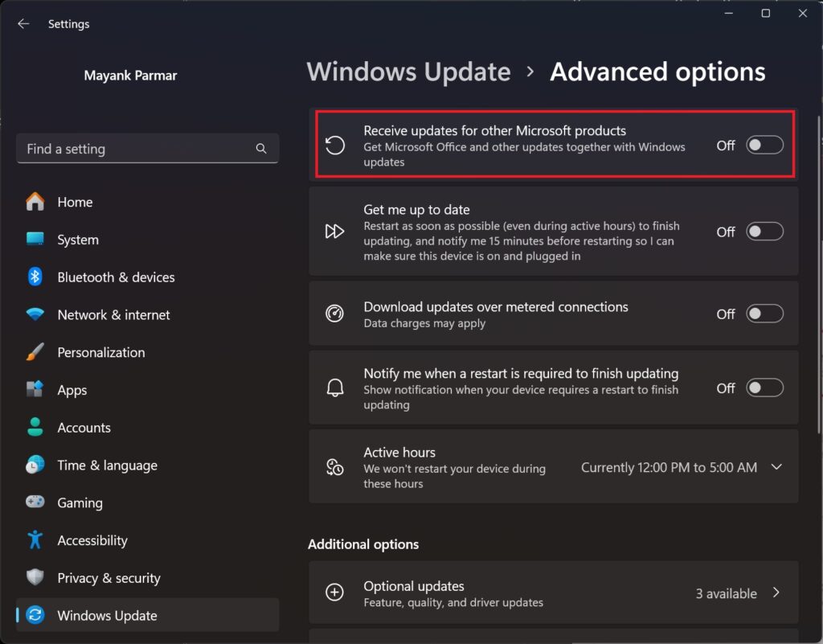This screenshot has width=823, height=644.
Task: Open Accounts settings via sidebar icon
Action: click(34, 427)
